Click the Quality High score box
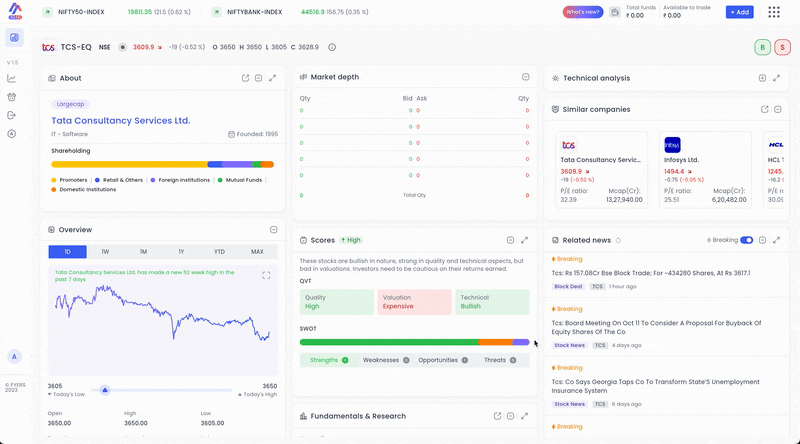Image resolution: width=800 pixels, height=444 pixels. [x=337, y=302]
